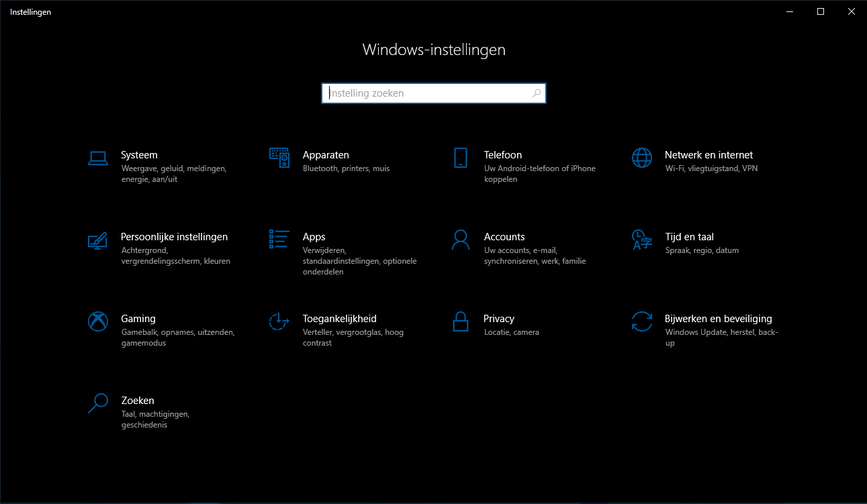Image resolution: width=867 pixels, height=504 pixels.
Task: Close the Instellingen window
Action: click(x=851, y=11)
